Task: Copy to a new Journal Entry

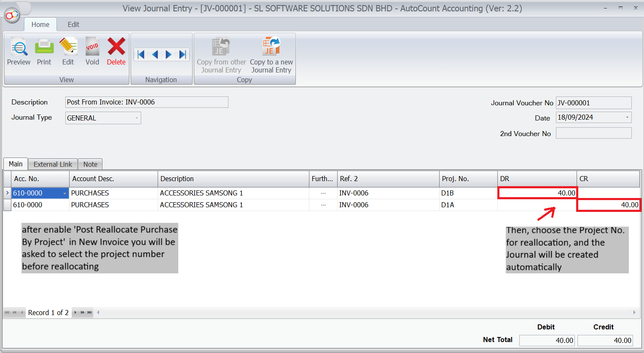Action: (271, 55)
